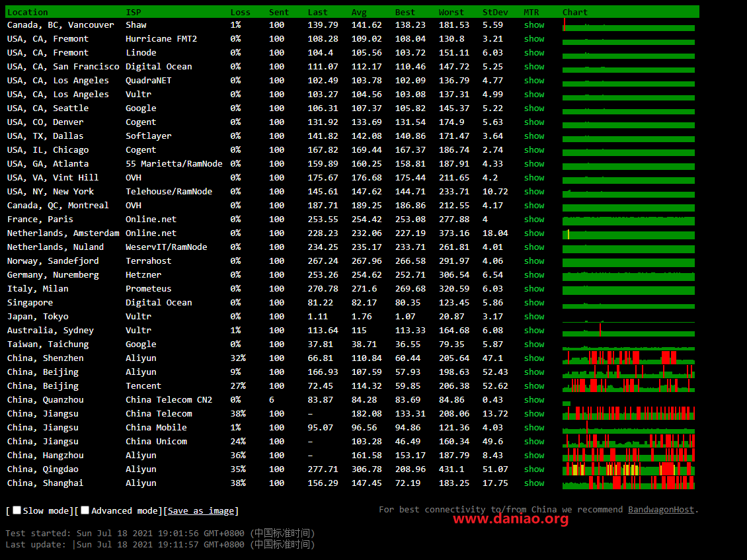
Task: Show MTR for Dallas Softlayer row
Action: (x=534, y=136)
